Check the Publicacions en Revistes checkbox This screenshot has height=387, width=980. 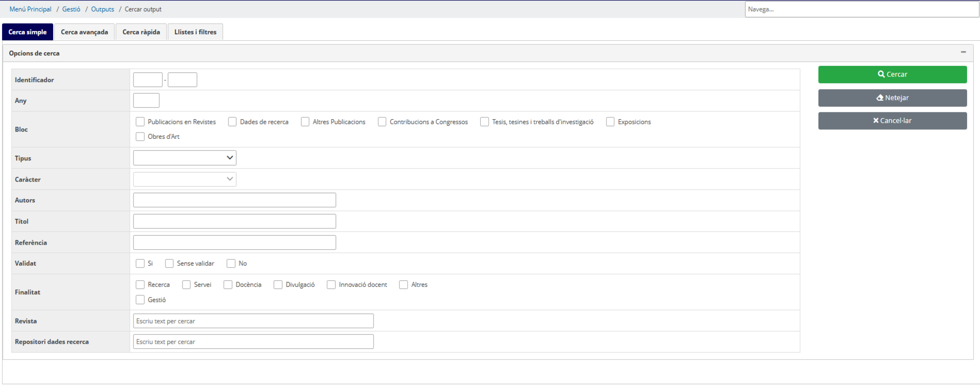(x=140, y=122)
